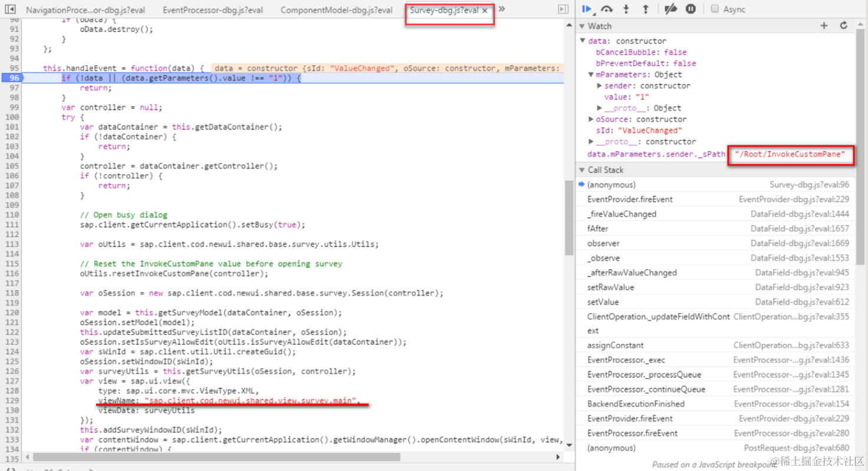Image resolution: width=868 pixels, height=471 pixels.
Task: Click the bCancelBubble: false property
Action: pyautogui.click(x=641, y=52)
